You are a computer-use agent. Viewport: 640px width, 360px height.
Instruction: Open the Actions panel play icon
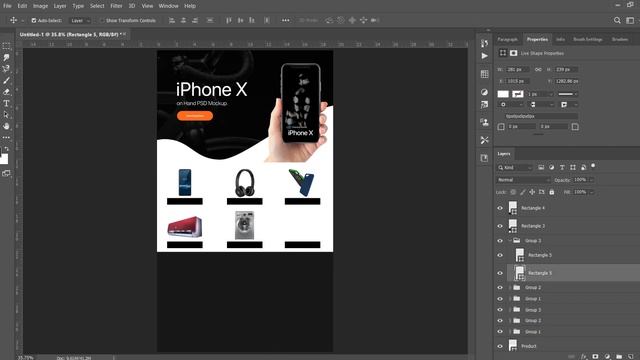484,56
